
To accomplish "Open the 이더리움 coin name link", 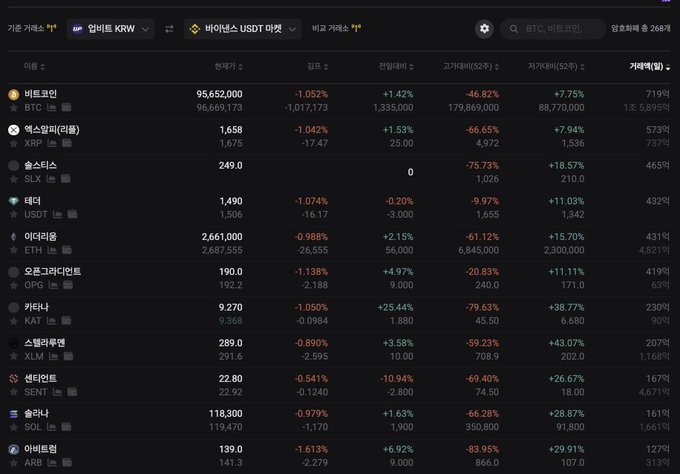I will 40,236.
